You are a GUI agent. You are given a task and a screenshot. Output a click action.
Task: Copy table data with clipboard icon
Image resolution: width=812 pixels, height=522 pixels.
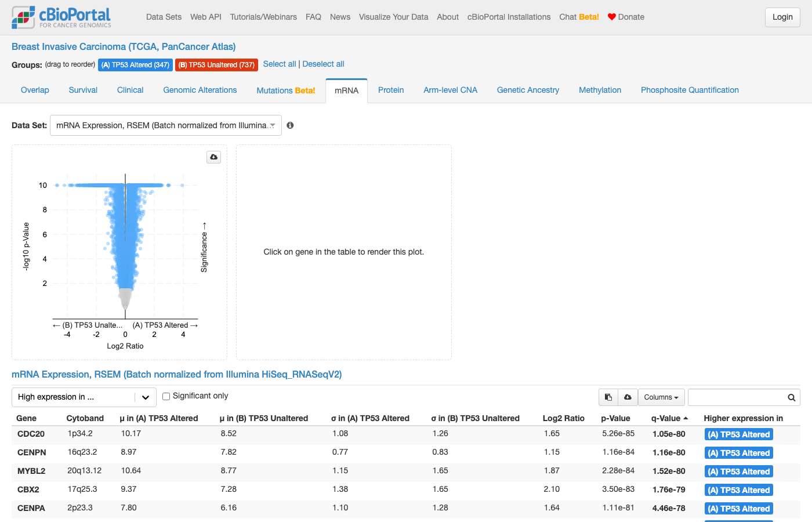608,397
